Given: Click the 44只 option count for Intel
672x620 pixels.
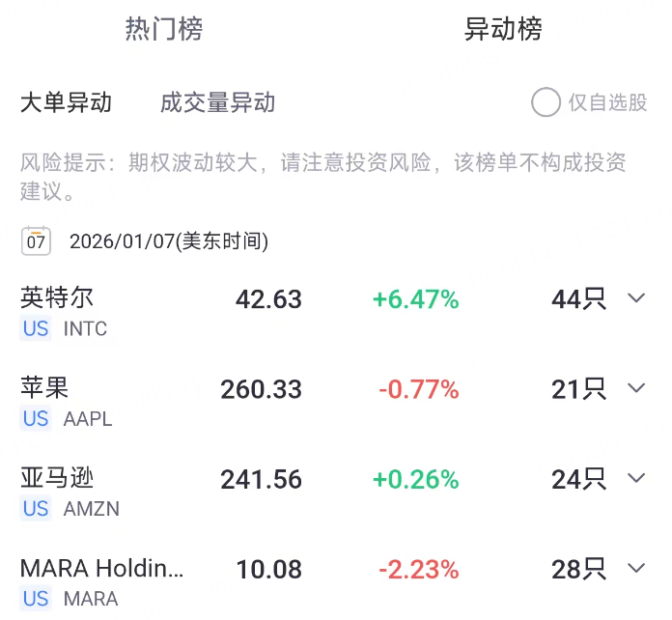Looking at the screenshot, I should (578, 299).
